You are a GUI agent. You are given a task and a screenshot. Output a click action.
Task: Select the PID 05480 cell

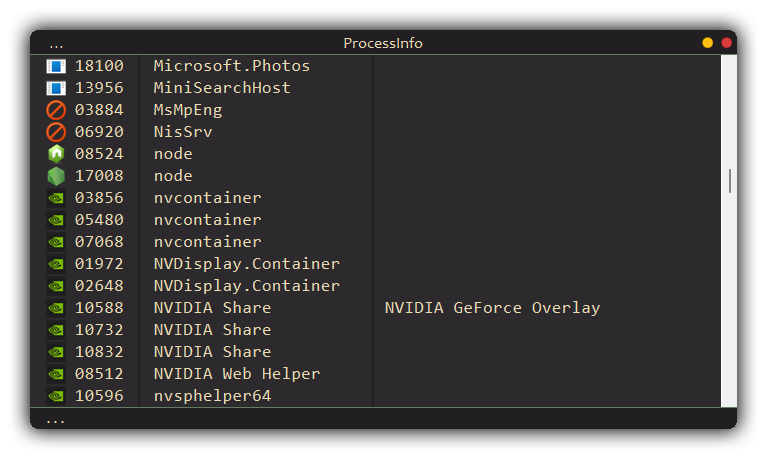pos(99,220)
